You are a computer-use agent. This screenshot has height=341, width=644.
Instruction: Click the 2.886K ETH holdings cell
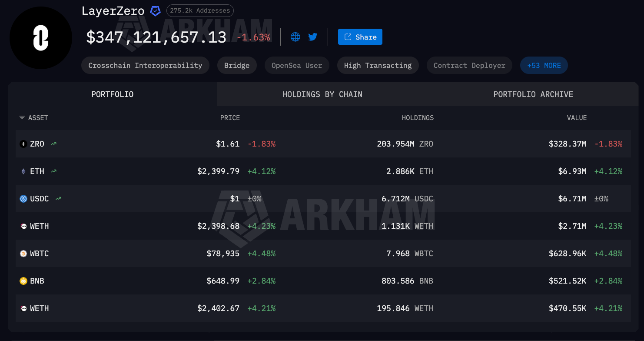coord(410,171)
